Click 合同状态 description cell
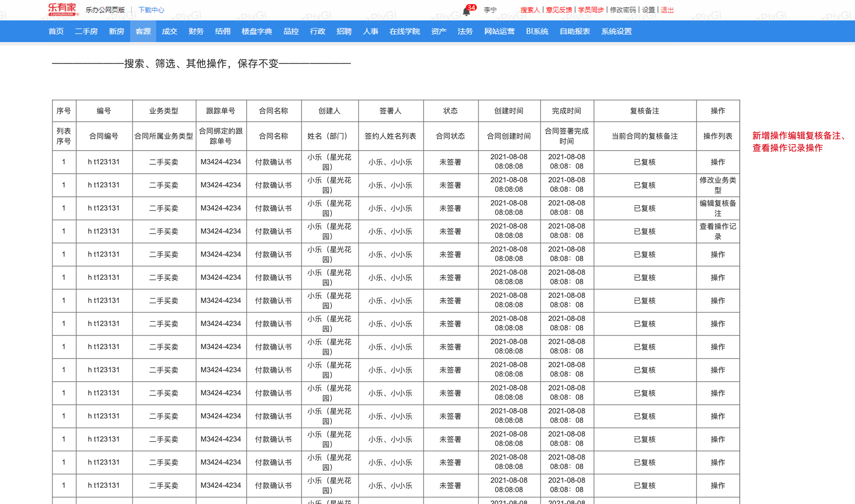Viewport: 855px width, 504px height. tap(450, 136)
